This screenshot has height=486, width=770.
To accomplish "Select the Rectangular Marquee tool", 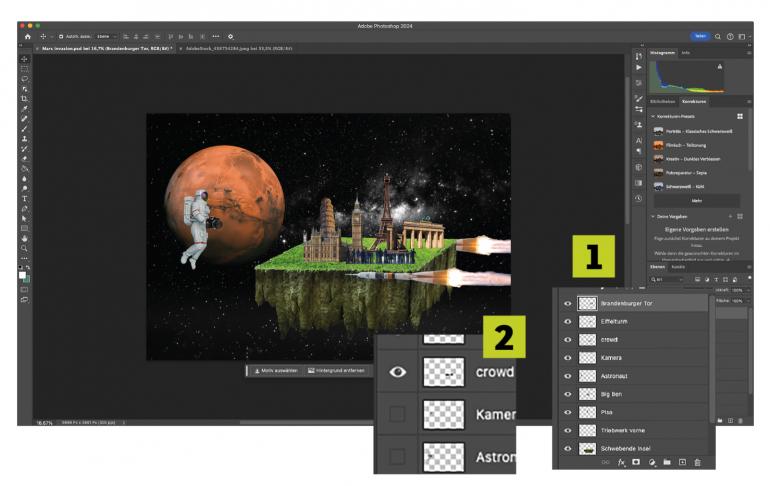I will point(25,69).
